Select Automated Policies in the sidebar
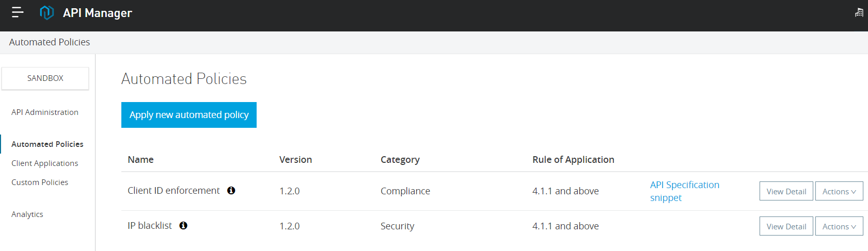 pyautogui.click(x=48, y=144)
